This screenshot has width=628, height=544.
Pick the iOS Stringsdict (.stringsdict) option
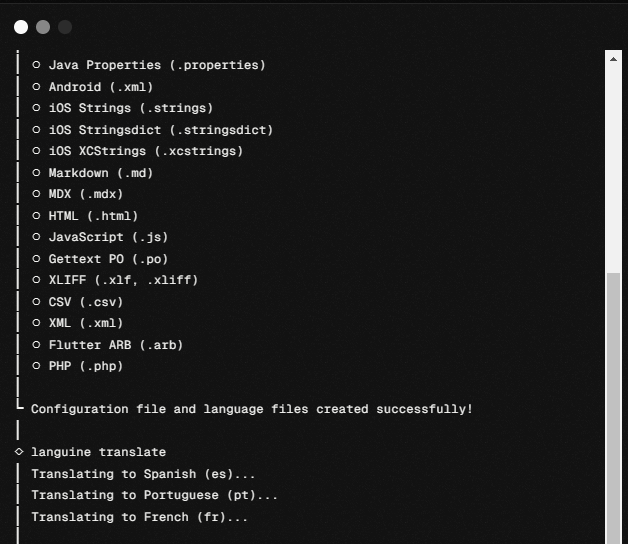[x=37, y=130]
